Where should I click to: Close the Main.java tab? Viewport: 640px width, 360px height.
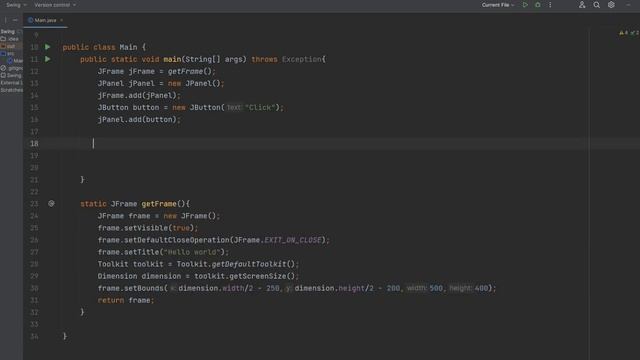[x=62, y=20]
